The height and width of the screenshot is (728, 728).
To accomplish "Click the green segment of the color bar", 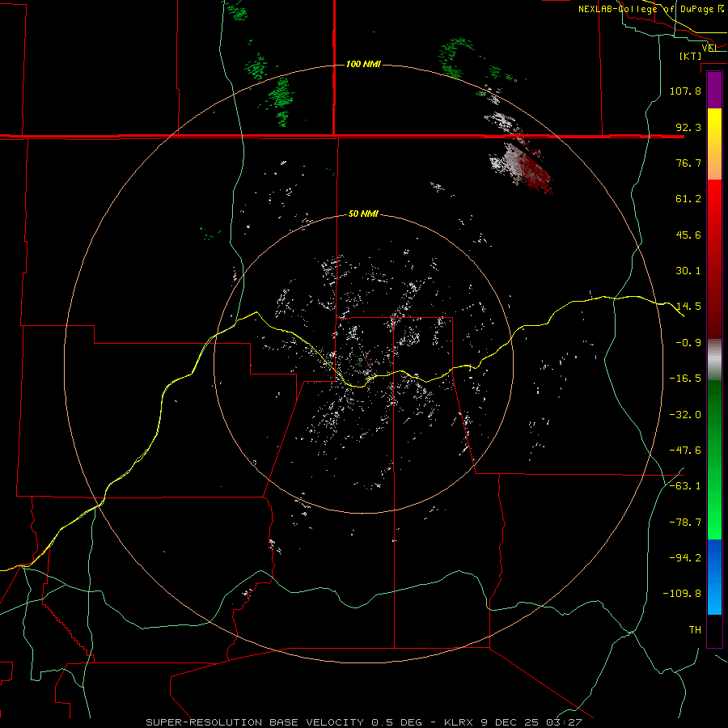I will tap(714, 459).
